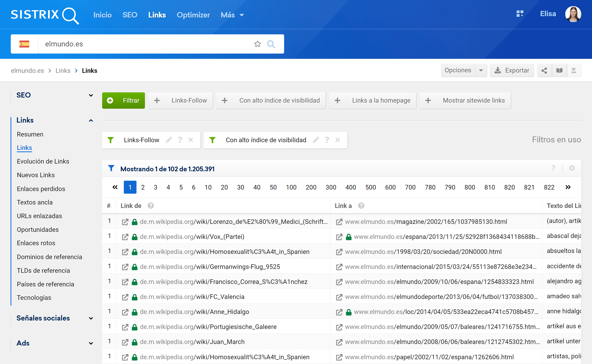The width and height of the screenshot is (592, 364).
Task: Edit the Links-Follow filter pencil icon
Action: click(x=169, y=140)
